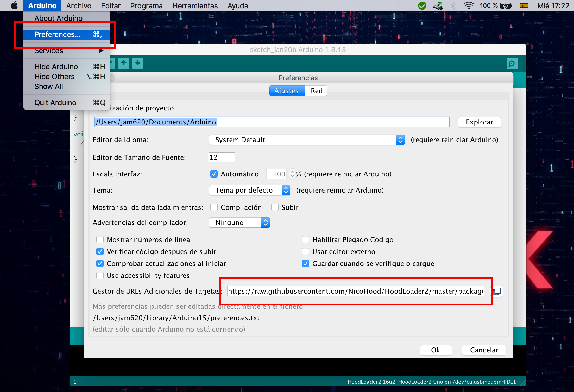
Task: Toggle Automático interface scale checkbox
Action: coord(214,174)
